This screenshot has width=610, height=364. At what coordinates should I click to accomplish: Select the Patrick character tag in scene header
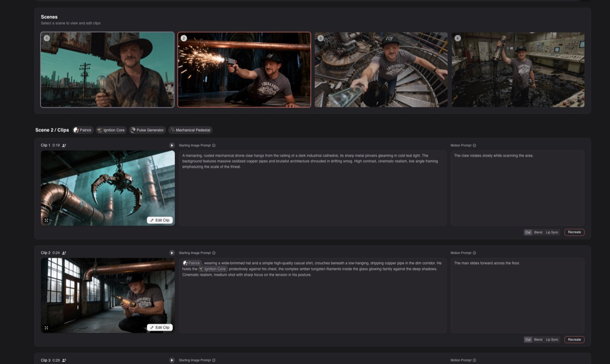click(x=83, y=130)
